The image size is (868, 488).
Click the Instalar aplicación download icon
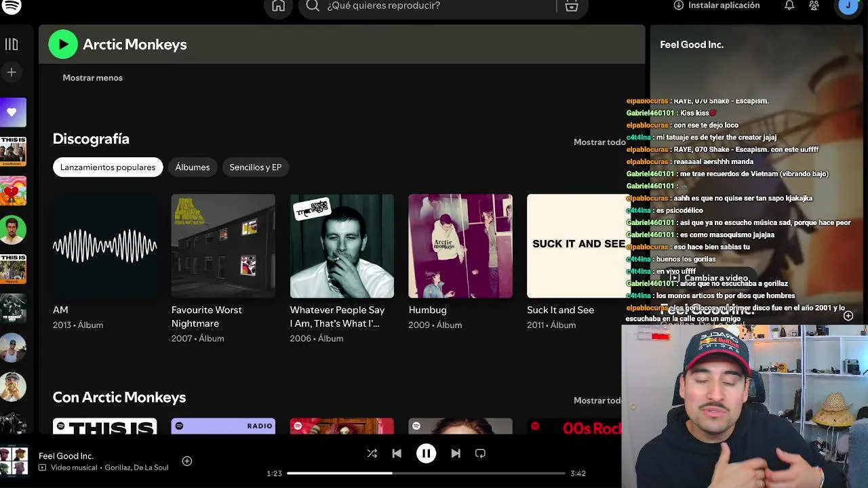[678, 5]
